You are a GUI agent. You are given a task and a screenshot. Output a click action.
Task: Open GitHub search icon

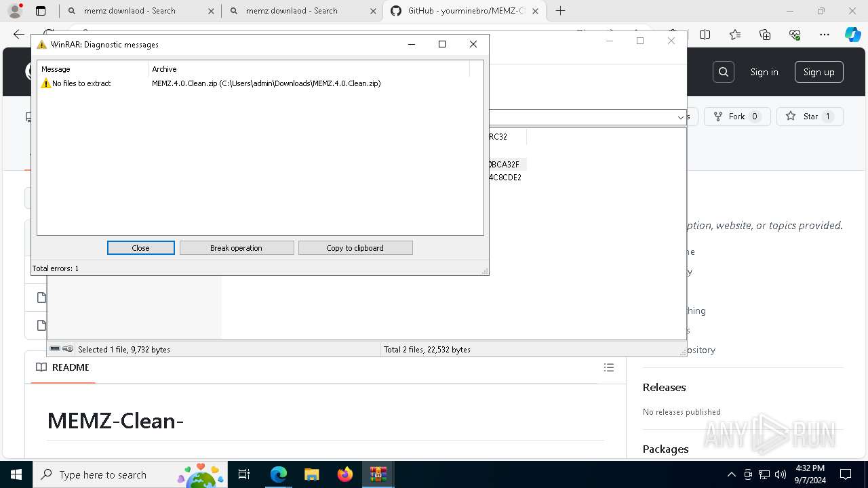pyautogui.click(x=724, y=72)
